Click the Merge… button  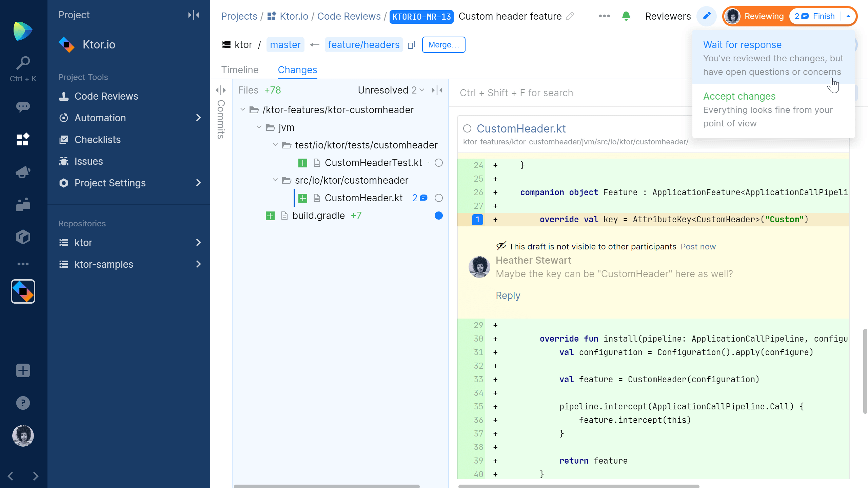tap(443, 45)
